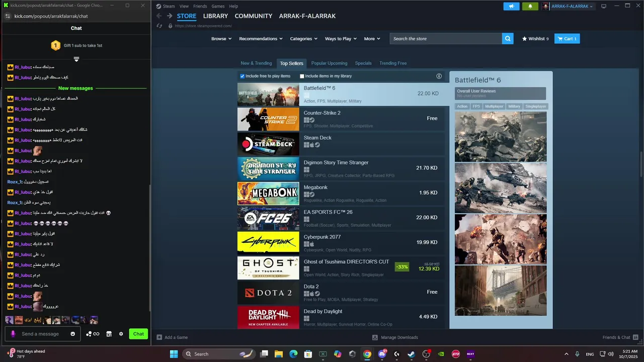
Task: Expand the Ways to Play dropdown
Action: pos(341,39)
